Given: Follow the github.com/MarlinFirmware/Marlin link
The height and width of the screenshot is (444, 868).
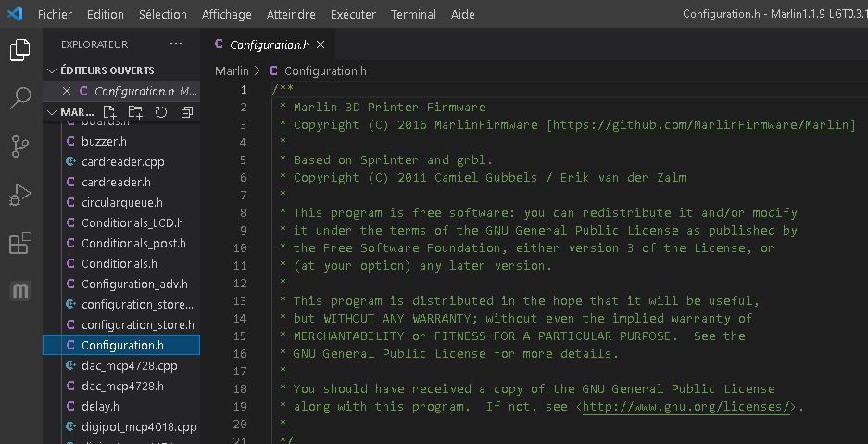Looking at the screenshot, I should coord(701,124).
